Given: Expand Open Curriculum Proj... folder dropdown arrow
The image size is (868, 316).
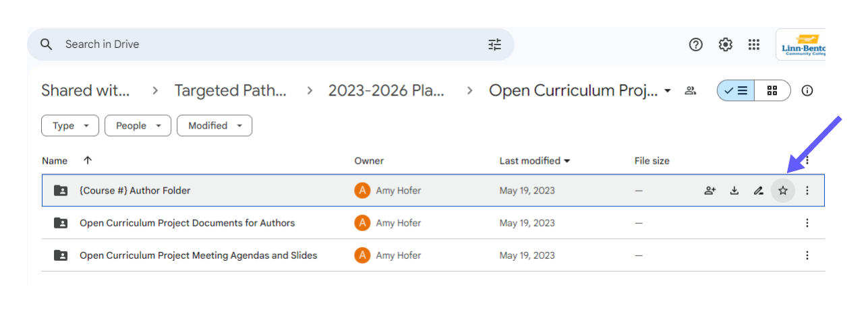Looking at the screenshot, I should (x=668, y=91).
